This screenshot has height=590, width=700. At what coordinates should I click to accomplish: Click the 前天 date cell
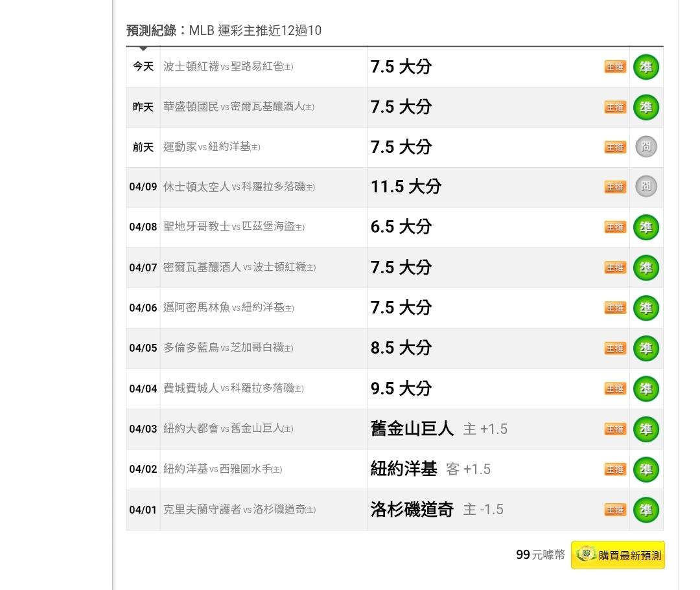[x=143, y=147]
